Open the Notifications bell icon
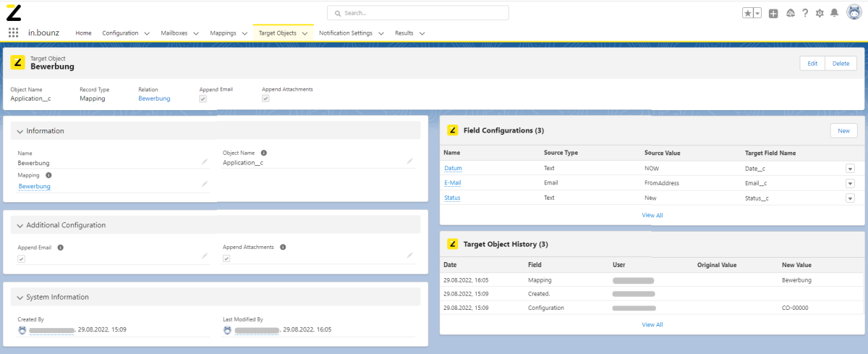Screen dimensions: 868x354 coord(834,13)
